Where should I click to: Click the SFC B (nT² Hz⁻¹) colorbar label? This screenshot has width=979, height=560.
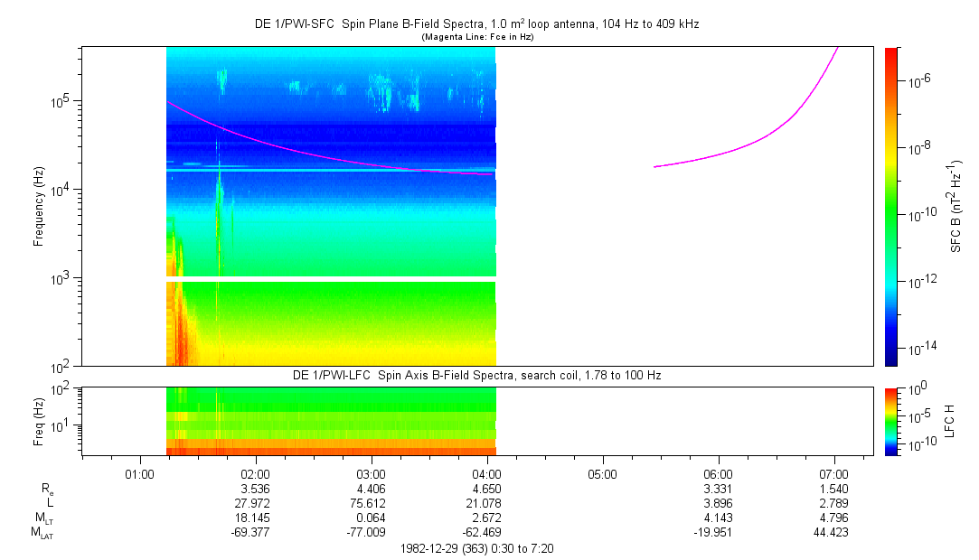956,206
